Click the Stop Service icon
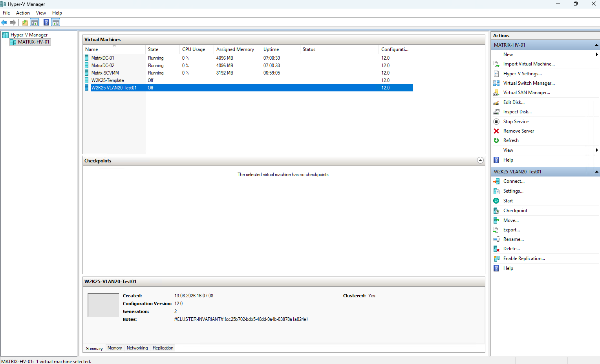 [496, 122]
